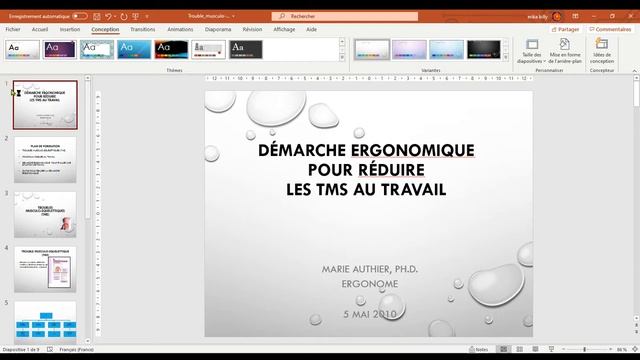This screenshot has width=640, height=360.
Task: Start Slide Show view icon in status bar
Action: coord(551,349)
